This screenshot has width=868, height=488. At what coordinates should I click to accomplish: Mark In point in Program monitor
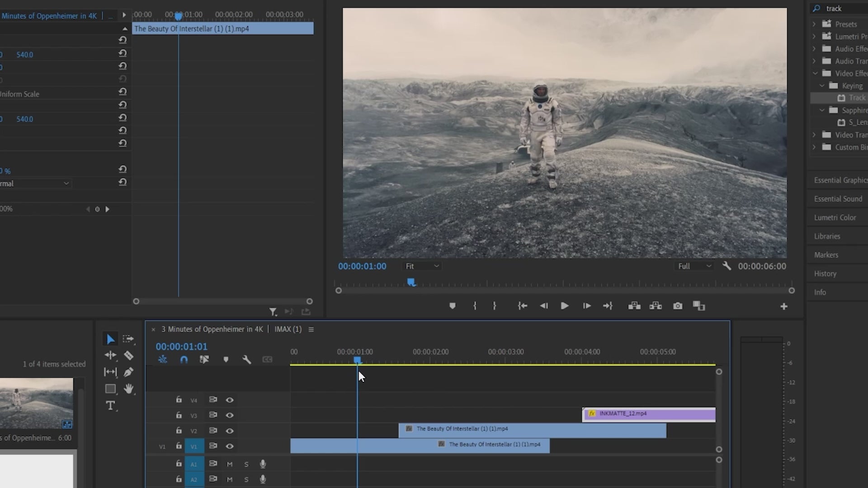(475, 306)
